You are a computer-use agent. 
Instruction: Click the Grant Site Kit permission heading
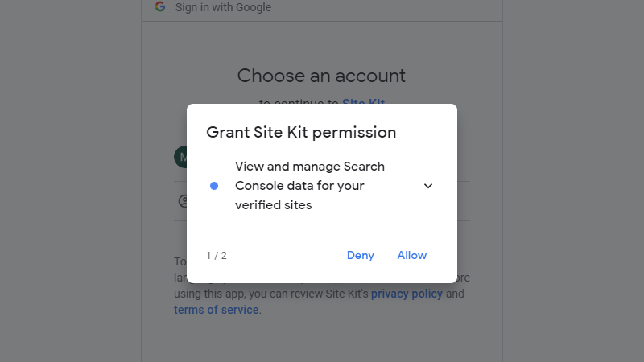301,132
